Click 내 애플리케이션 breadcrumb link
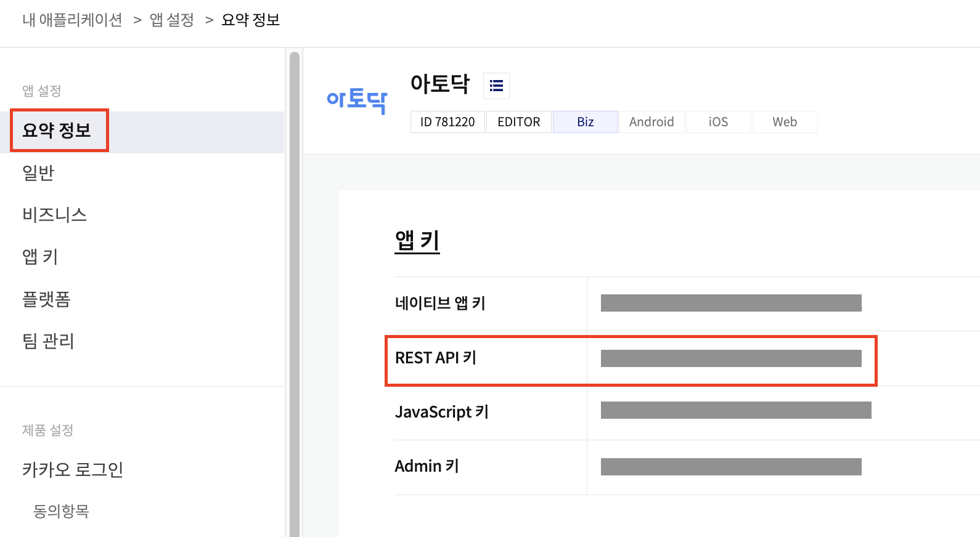 point(72,20)
